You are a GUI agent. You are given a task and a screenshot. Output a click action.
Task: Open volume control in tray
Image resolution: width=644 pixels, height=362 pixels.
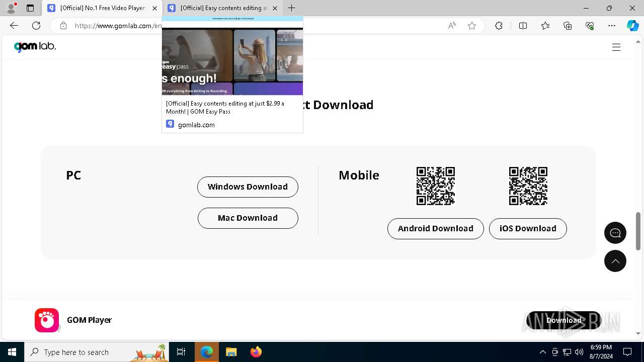coord(579,352)
